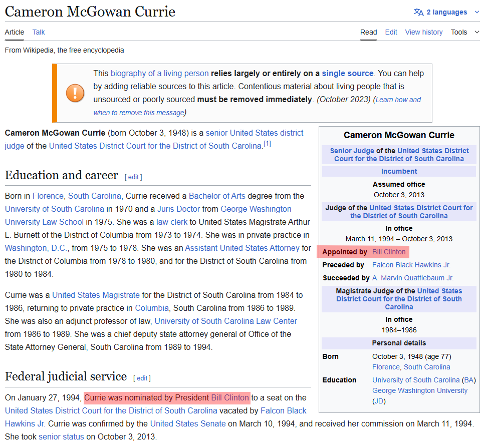The height and width of the screenshot is (448, 484).
Task: Open Florence link in infobox Born row
Action: point(386,367)
